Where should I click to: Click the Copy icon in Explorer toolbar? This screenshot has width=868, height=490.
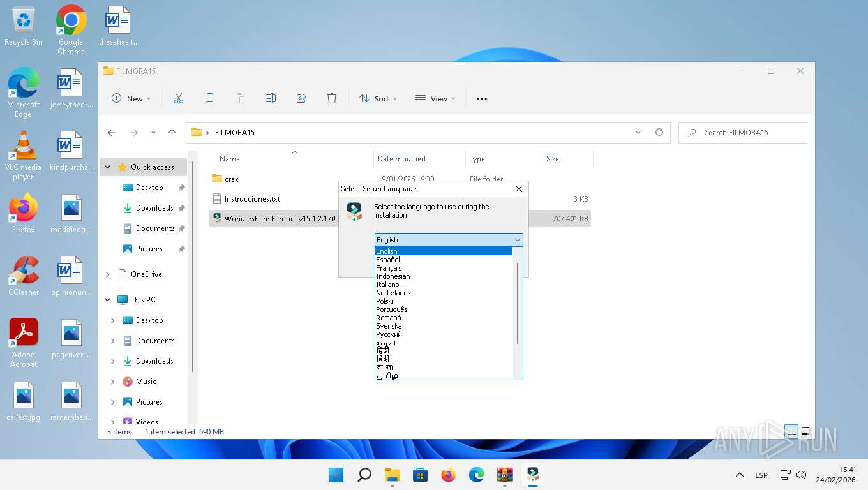pos(209,98)
